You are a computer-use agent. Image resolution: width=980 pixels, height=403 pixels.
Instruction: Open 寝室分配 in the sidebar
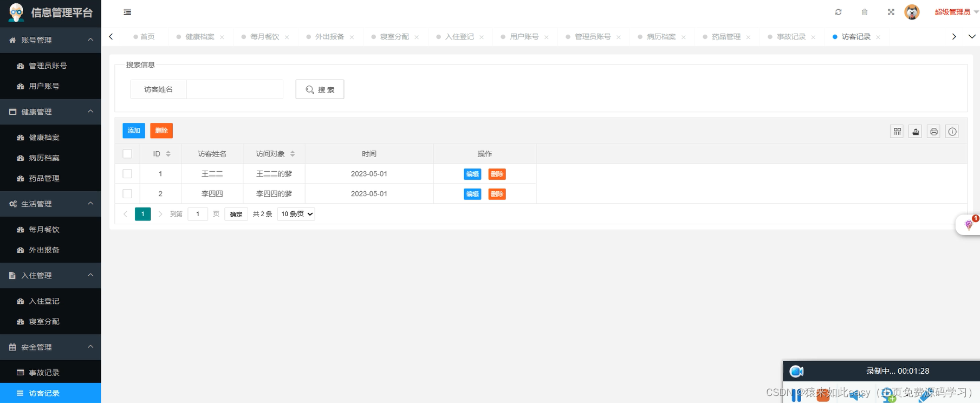pyautogui.click(x=50, y=321)
